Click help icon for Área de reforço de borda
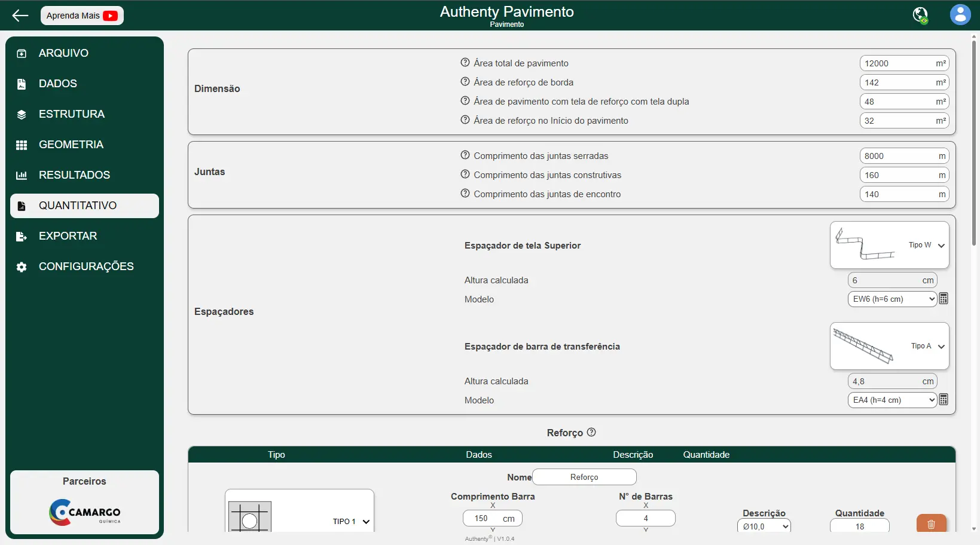The image size is (980, 545). pos(465,82)
